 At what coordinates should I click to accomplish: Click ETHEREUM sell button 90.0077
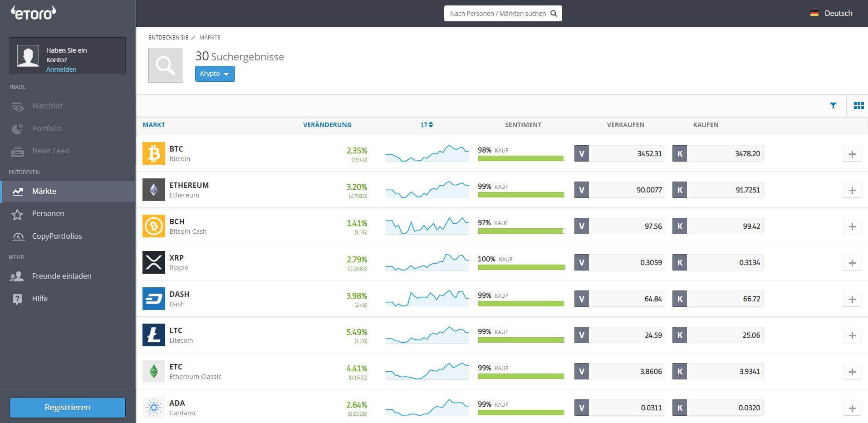(x=620, y=190)
